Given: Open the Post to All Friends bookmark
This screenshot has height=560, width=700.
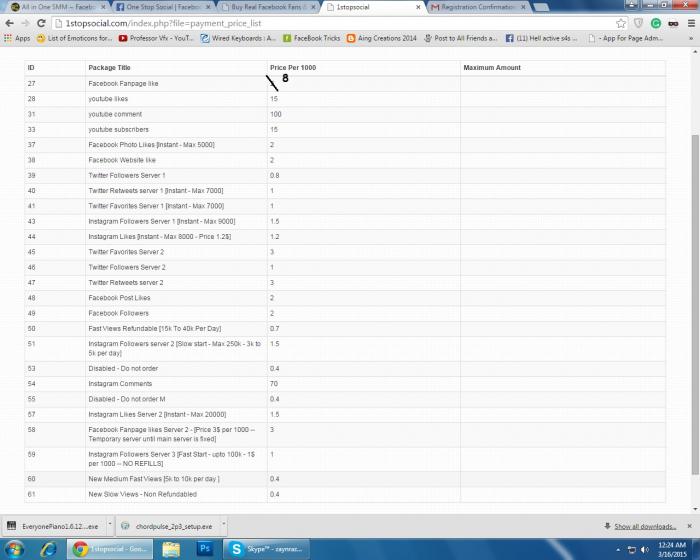Looking at the screenshot, I should (x=460, y=38).
